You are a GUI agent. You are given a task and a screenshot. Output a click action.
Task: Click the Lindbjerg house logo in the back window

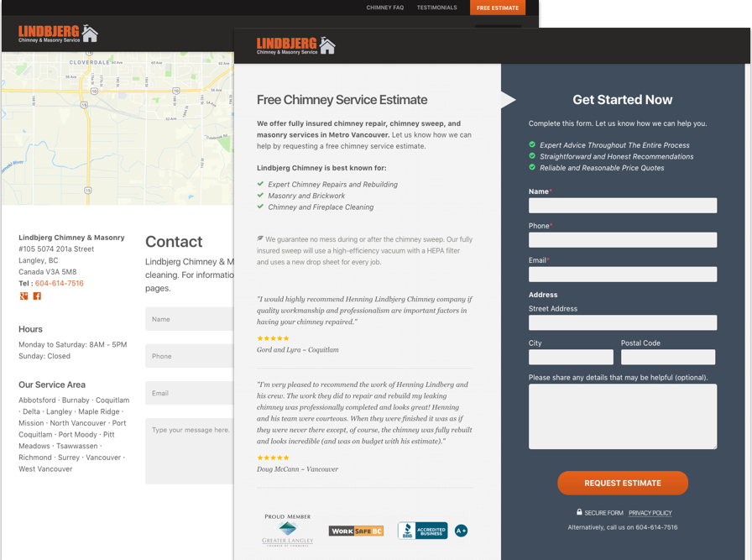coord(58,34)
